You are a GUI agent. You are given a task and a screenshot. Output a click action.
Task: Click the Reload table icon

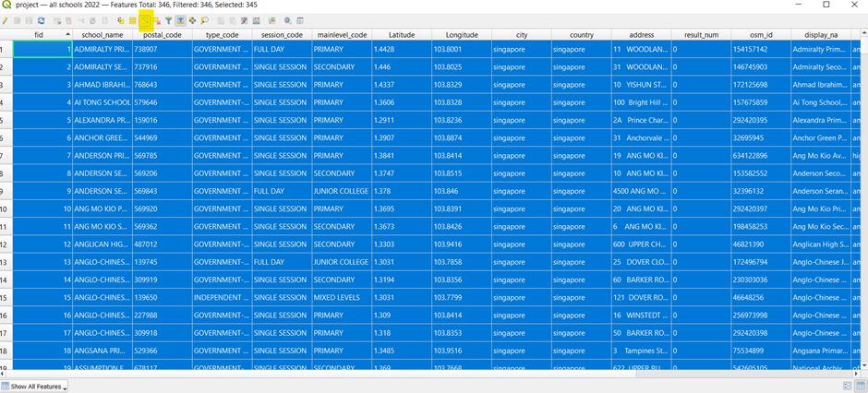(42, 20)
